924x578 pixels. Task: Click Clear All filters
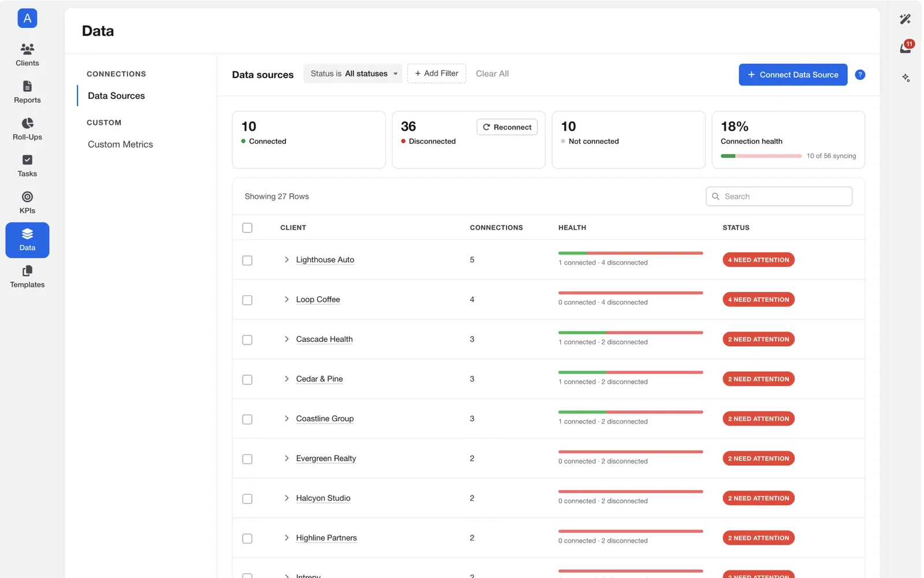(x=492, y=73)
